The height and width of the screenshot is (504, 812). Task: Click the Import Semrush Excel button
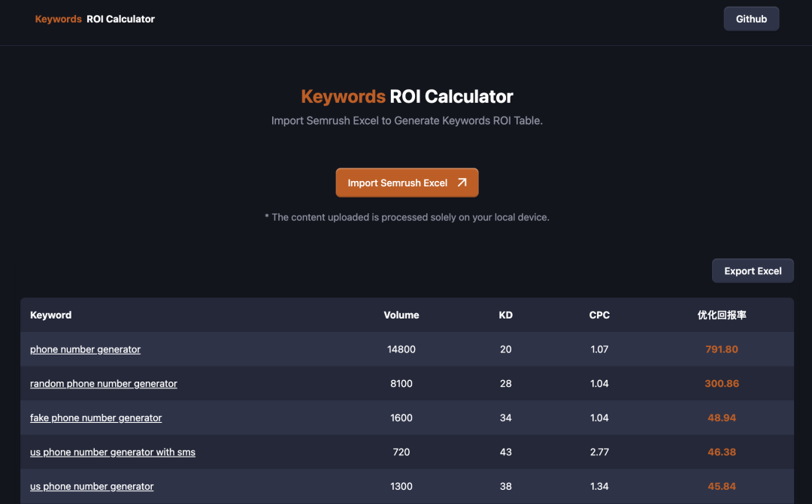[407, 183]
